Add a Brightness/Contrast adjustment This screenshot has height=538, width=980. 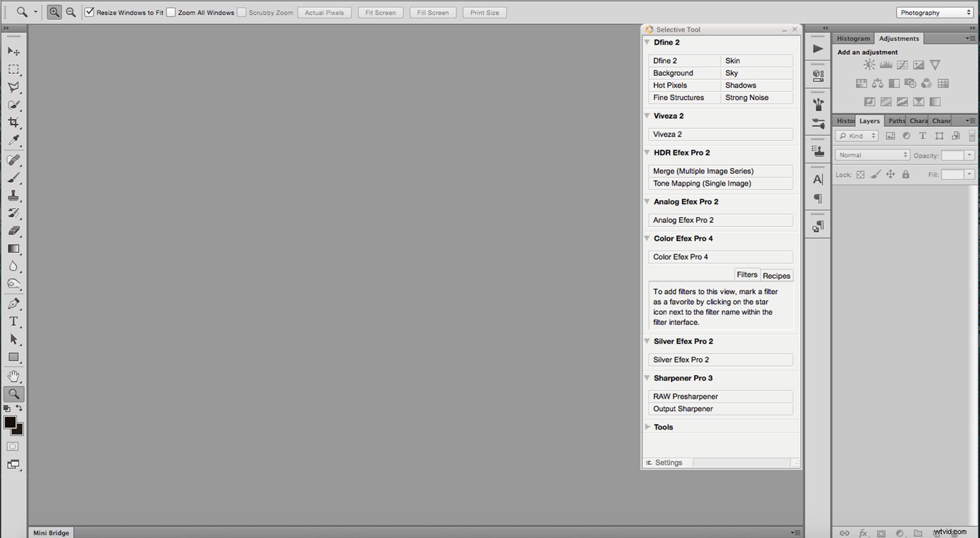pyautogui.click(x=869, y=64)
